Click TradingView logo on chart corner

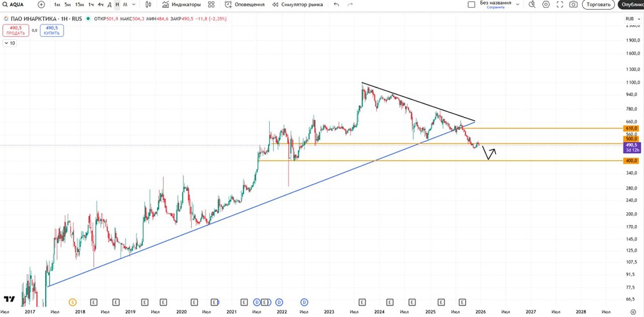click(10, 299)
